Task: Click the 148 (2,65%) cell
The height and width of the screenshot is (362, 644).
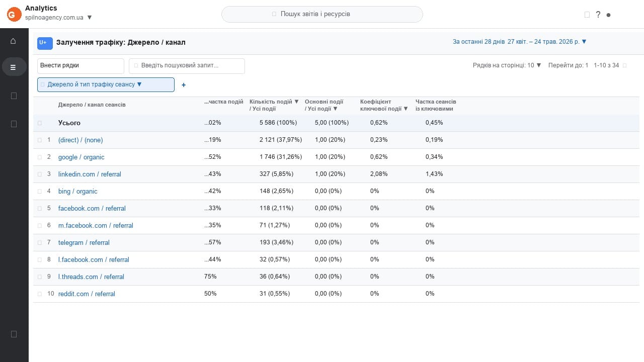Action: 276,191
